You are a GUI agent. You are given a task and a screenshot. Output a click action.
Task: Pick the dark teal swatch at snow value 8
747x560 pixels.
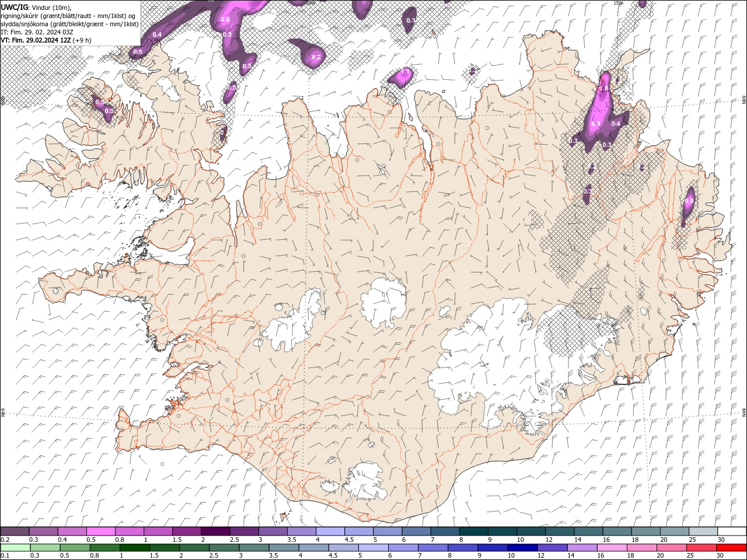coord(473,531)
